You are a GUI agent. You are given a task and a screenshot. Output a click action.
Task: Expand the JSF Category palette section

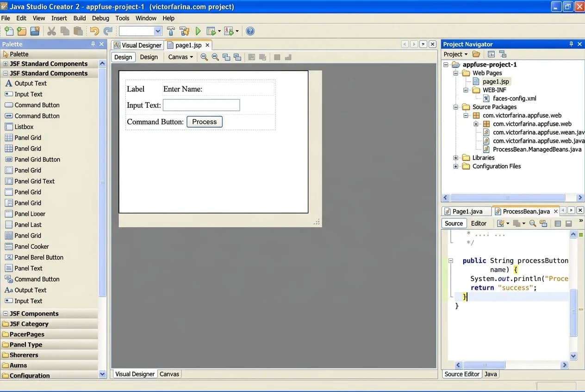click(x=49, y=324)
